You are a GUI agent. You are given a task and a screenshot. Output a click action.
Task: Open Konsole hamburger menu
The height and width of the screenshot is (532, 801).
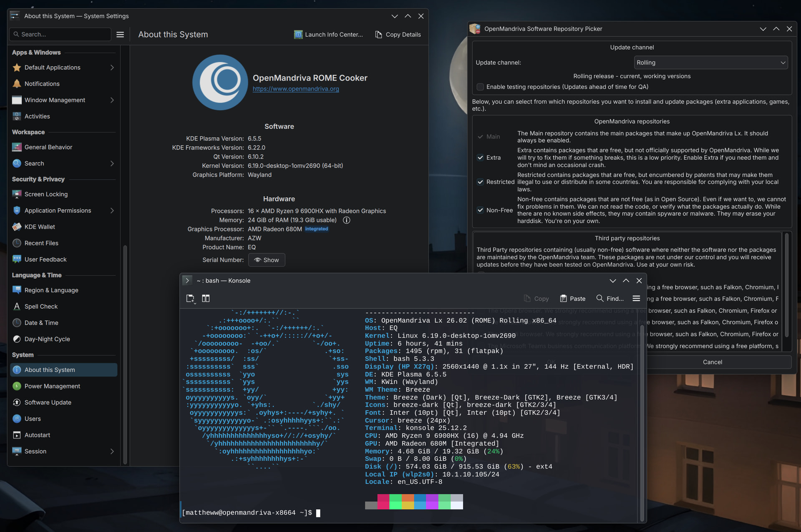(636, 299)
